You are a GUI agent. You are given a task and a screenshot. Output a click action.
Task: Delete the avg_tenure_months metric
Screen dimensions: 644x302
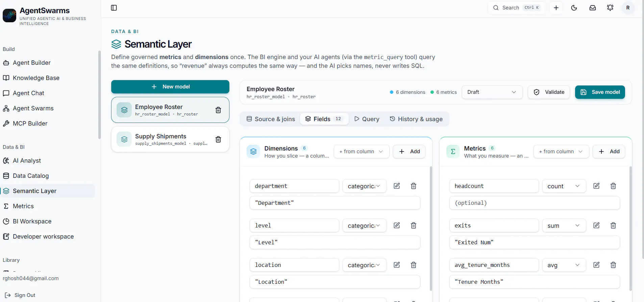tap(613, 265)
